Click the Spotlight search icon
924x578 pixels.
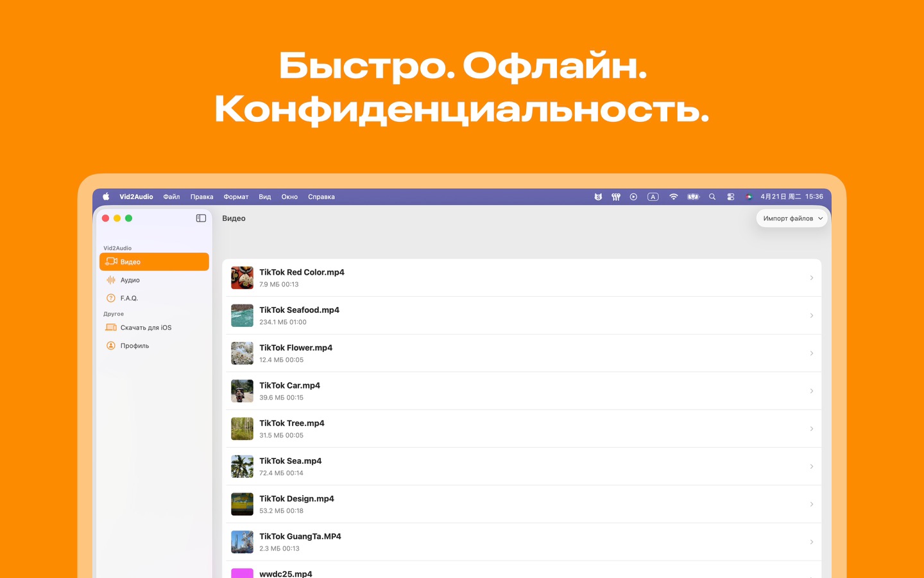712,197
